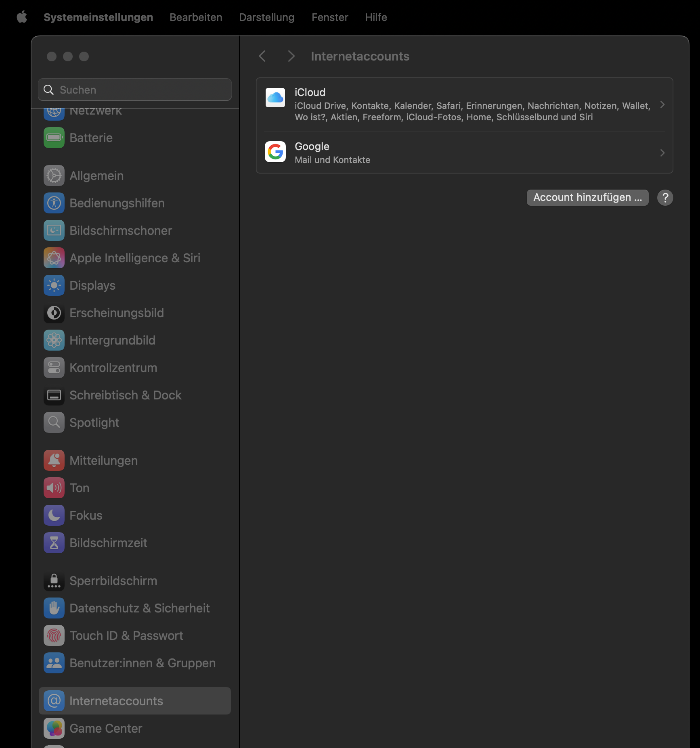Image resolution: width=700 pixels, height=748 pixels.
Task: Select Allgemein in the sidebar
Action: [96, 176]
